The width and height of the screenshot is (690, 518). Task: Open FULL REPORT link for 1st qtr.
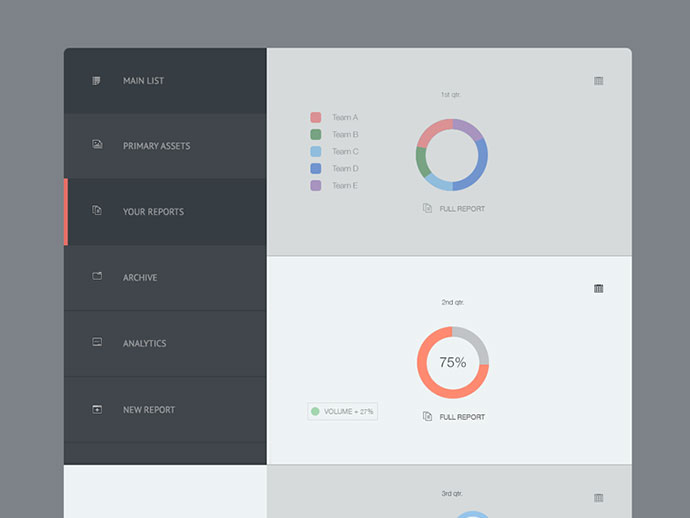coord(462,209)
